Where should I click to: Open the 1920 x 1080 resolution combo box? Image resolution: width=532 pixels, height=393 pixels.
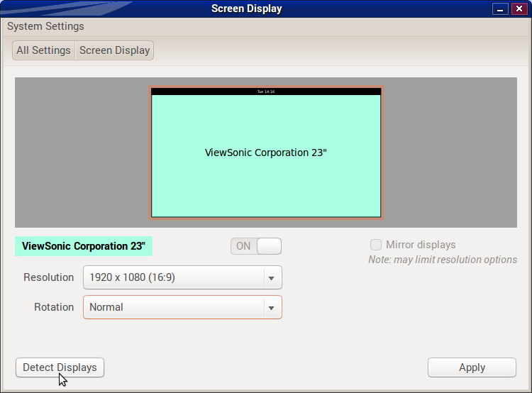[x=174, y=277]
